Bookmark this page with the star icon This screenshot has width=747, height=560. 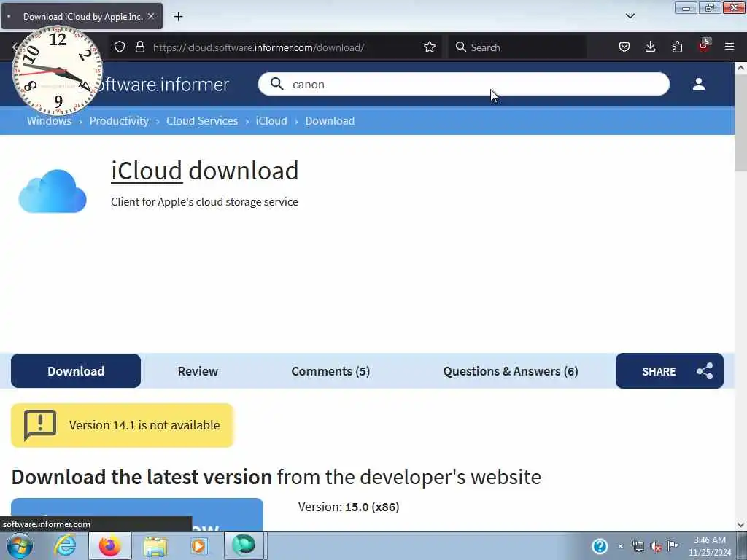click(429, 47)
